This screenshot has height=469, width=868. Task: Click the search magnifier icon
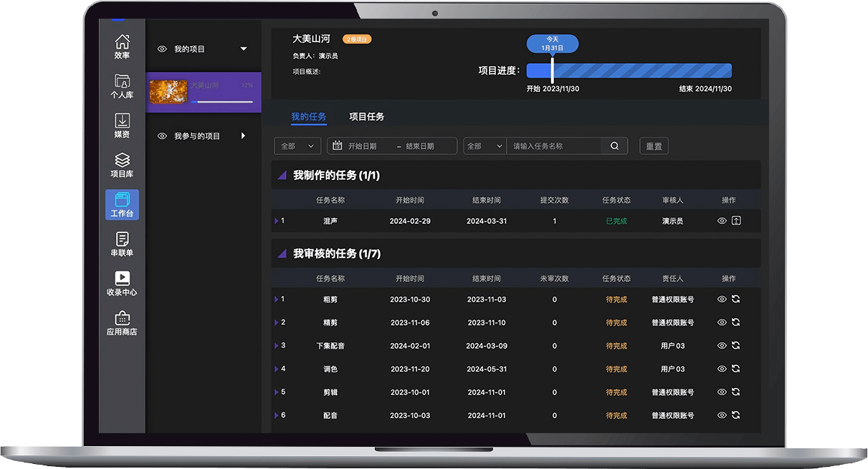pos(614,146)
